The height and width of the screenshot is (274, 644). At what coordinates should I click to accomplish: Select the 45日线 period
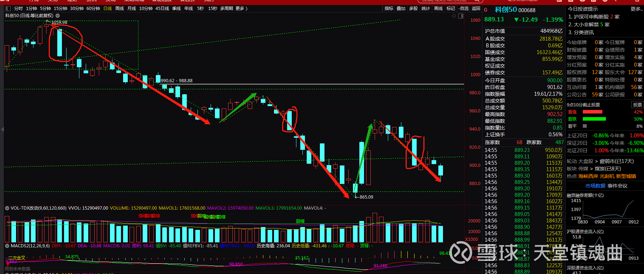coord(162,8)
